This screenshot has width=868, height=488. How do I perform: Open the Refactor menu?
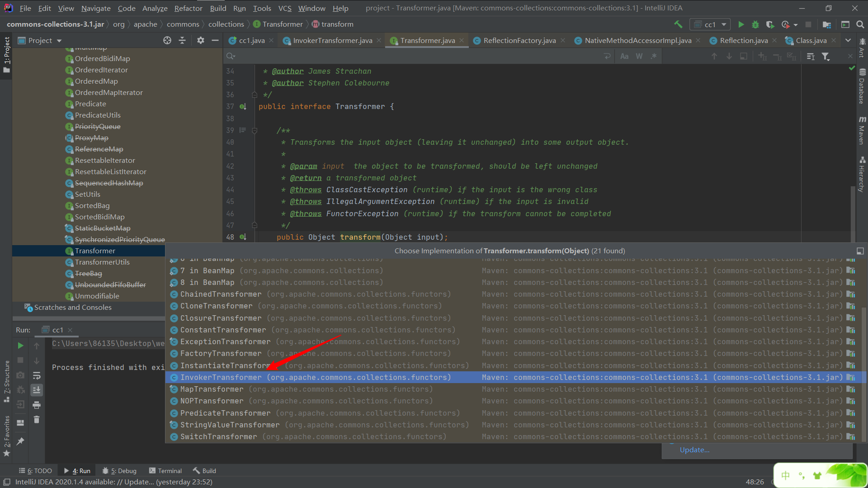pyautogui.click(x=188, y=8)
